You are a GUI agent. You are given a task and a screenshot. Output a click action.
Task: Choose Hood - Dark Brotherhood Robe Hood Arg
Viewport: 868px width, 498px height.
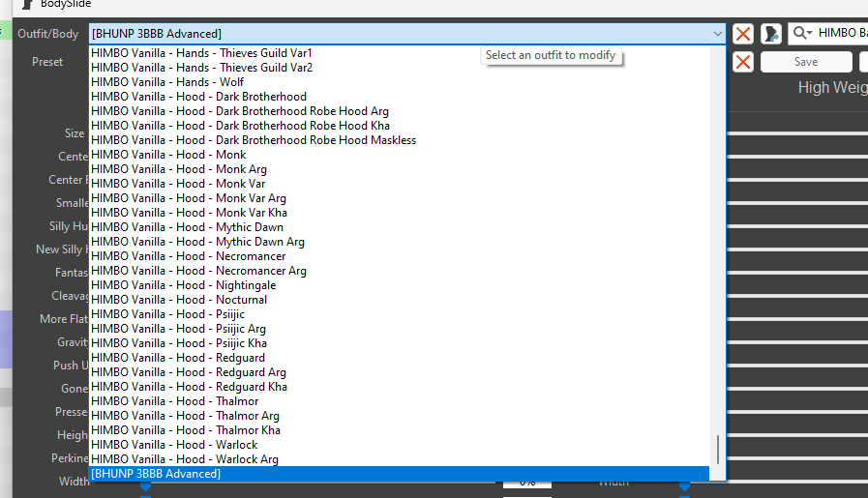pos(399,111)
